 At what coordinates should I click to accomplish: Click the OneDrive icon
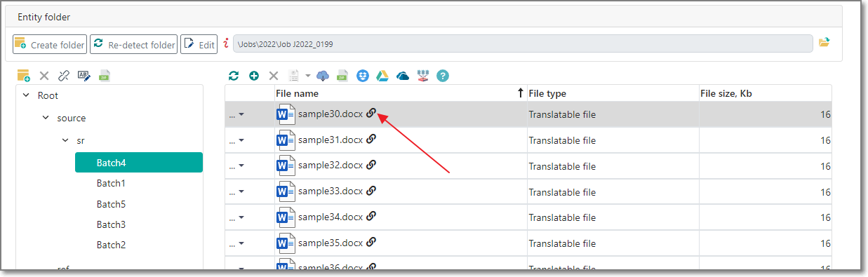tap(403, 76)
